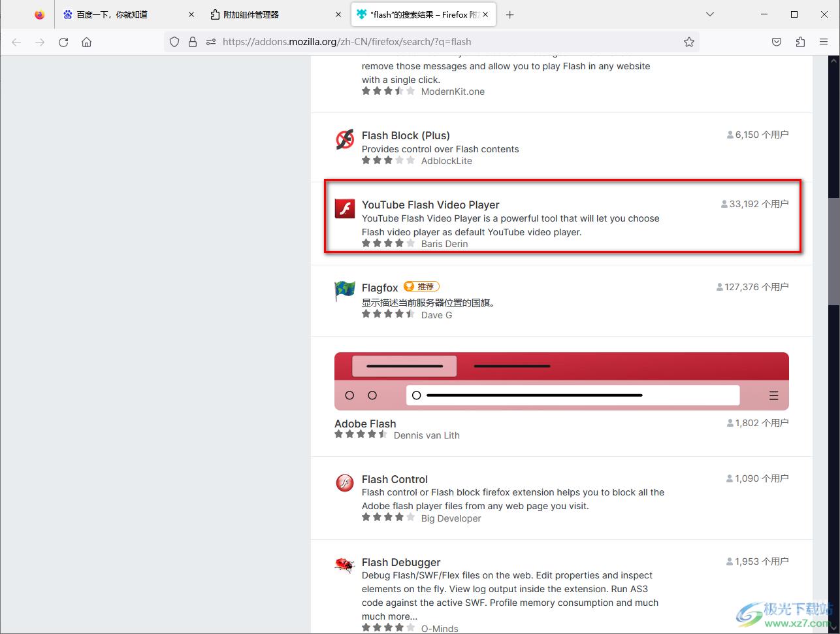Screen dimensions: 840x634
Task: View site security lock information
Action: click(x=193, y=42)
